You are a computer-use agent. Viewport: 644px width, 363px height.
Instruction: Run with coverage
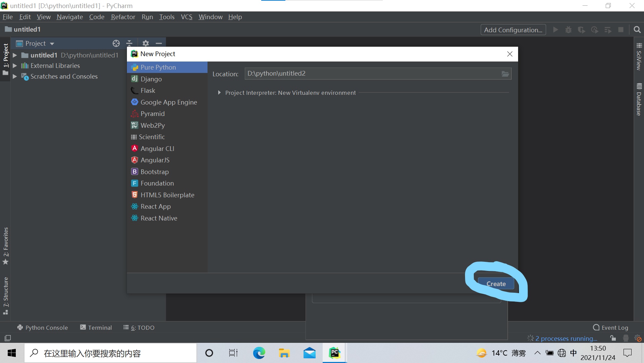pos(581,30)
